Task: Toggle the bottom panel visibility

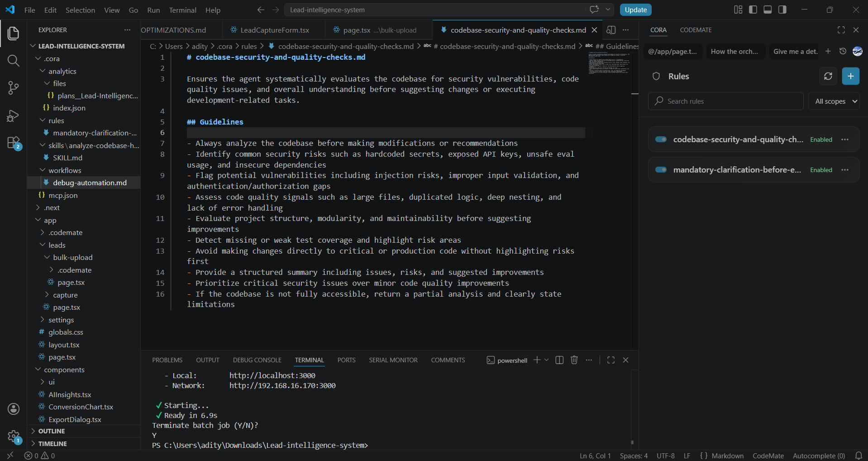Action: [x=768, y=10]
